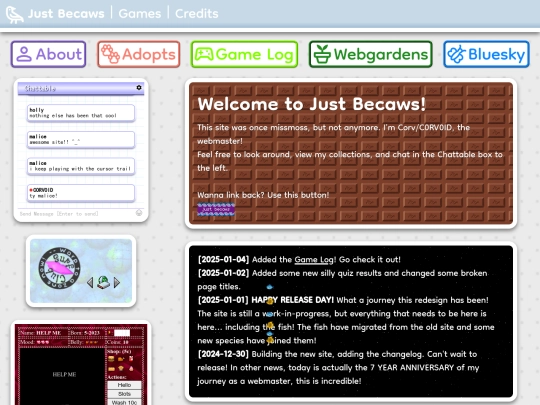This screenshot has height=405, width=540.
Task: Open the Games menu item
Action: coord(139,14)
